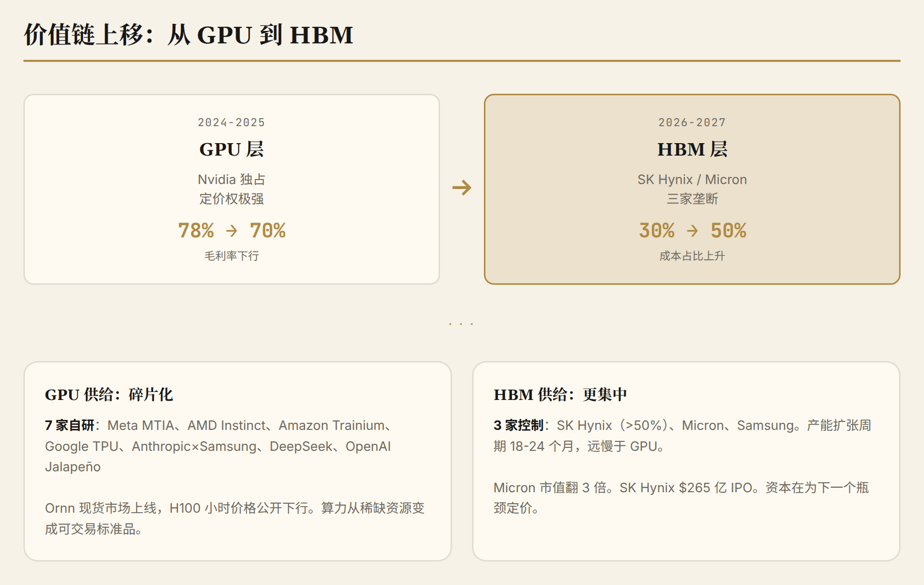The image size is (924, 585).
Task: Click the 30% value
Action: 657,230
